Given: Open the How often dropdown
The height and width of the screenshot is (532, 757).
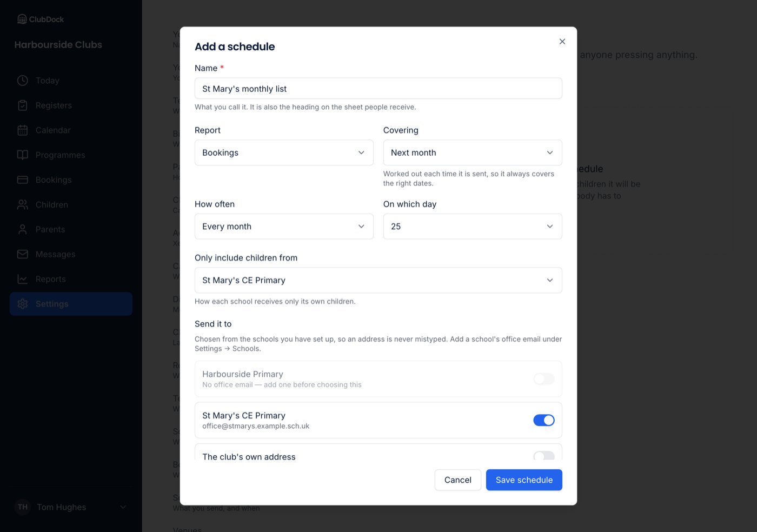Looking at the screenshot, I should (x=284, y=227).
